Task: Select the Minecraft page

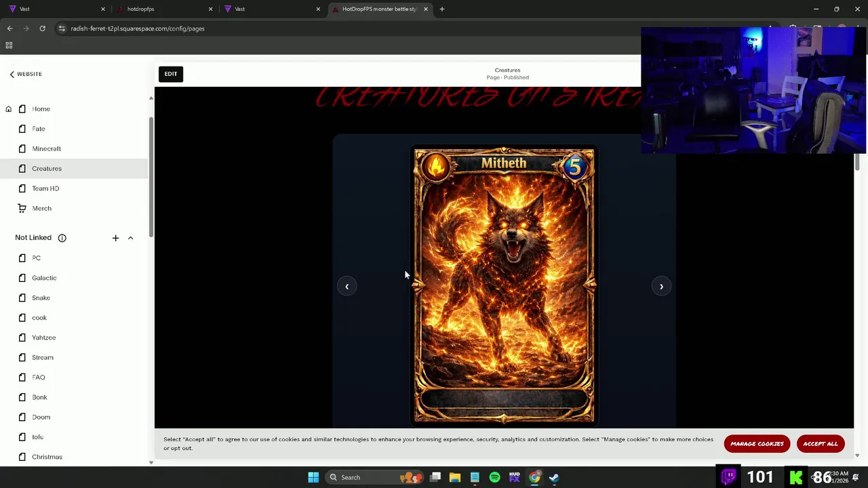Action: tap(46, 148)
